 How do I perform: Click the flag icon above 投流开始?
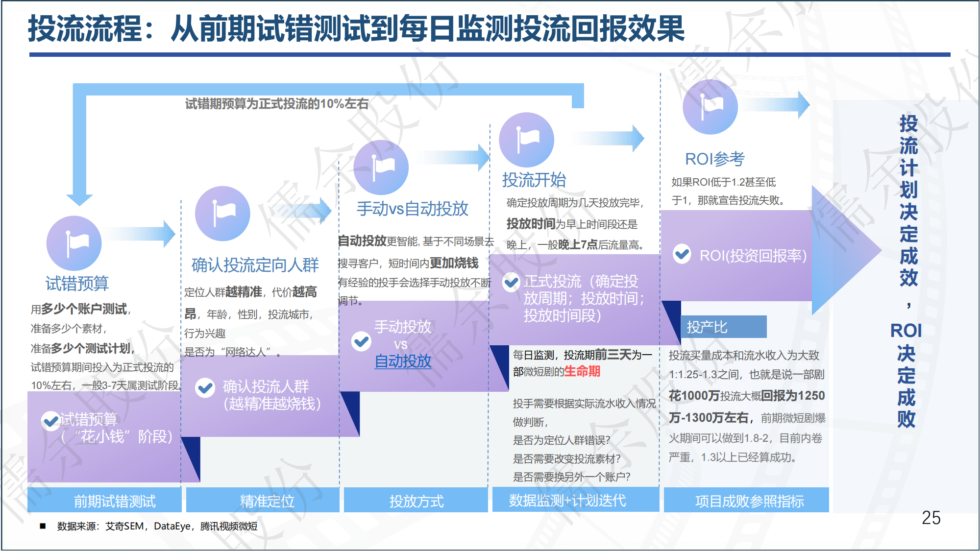(x=526, y=140)
